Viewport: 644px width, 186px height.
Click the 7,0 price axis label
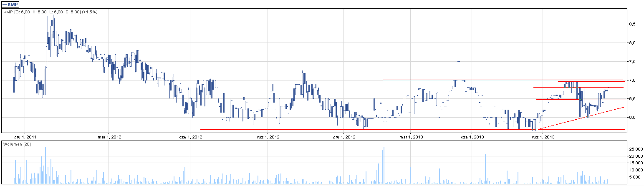(x=632, y=80)
